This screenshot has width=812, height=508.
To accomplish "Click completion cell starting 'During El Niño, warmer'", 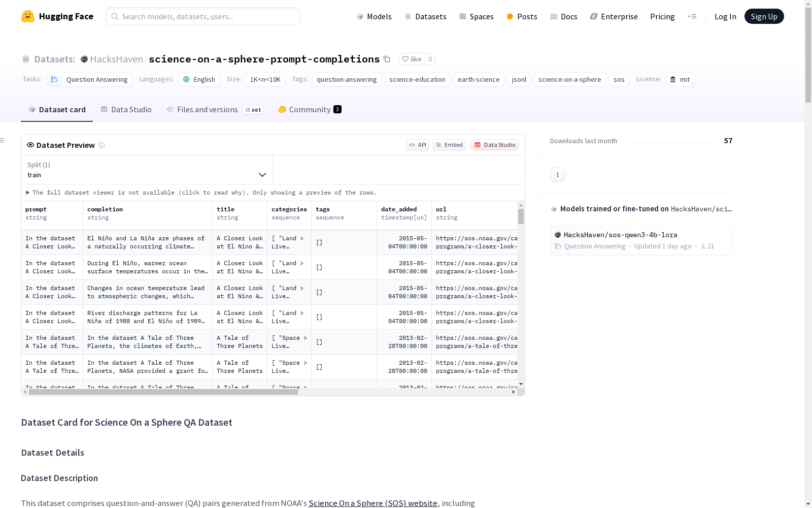I will coord(148,267).
